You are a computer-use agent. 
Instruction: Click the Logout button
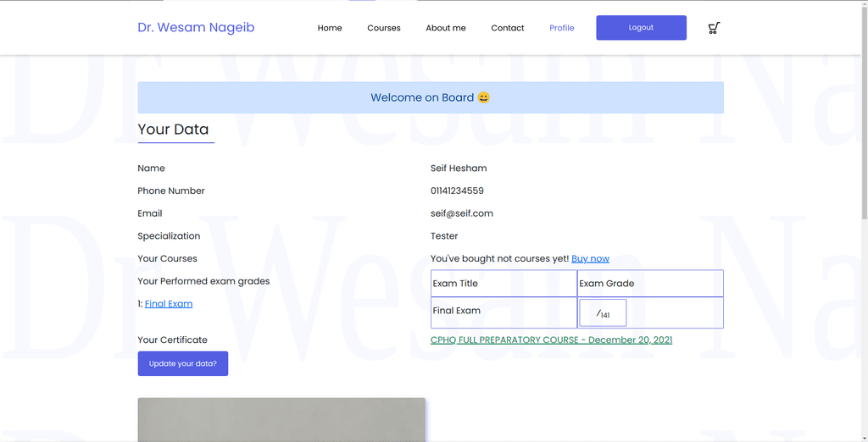(x=641, y=28)
